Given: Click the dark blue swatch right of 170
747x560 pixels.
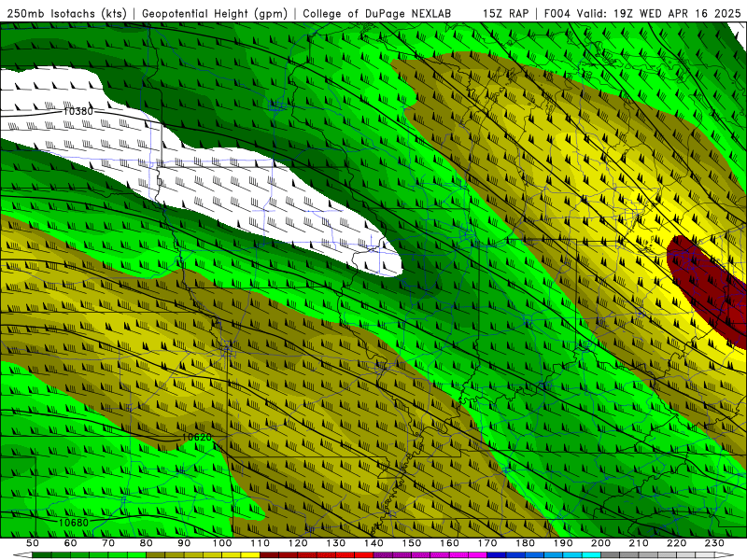Looking at the screenshot, I should [x=497, y=555].
